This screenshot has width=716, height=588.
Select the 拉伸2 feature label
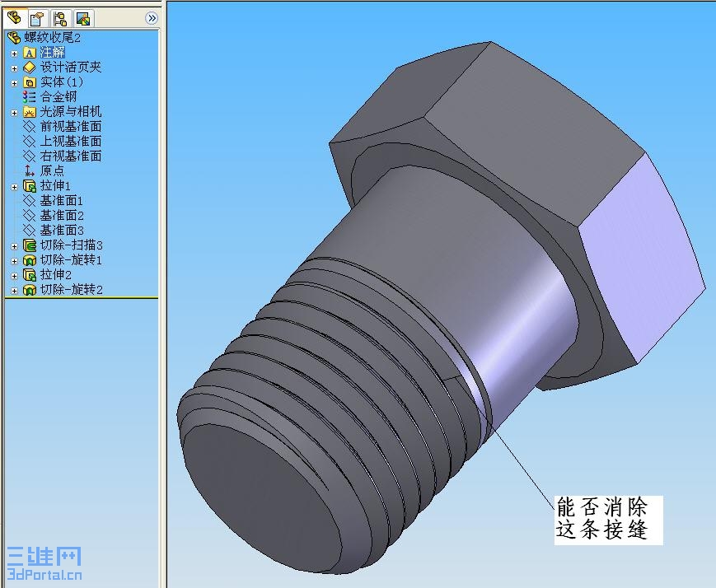point(56,274)
